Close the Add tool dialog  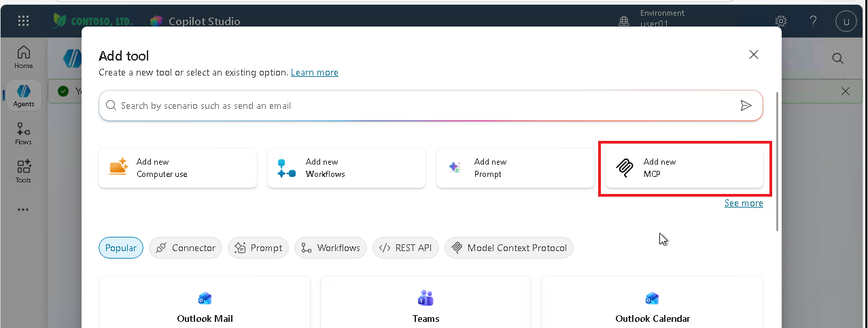click(753, 54)
